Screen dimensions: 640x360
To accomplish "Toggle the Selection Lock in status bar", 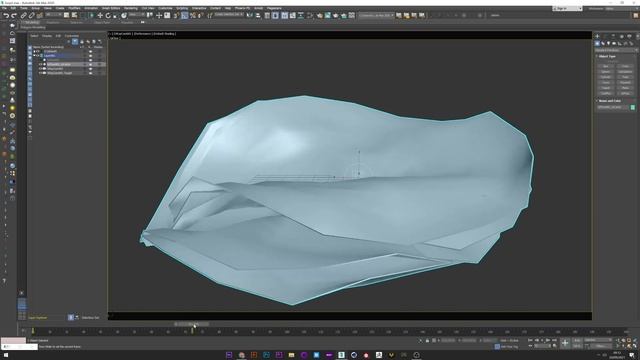I will pos(427,340).
